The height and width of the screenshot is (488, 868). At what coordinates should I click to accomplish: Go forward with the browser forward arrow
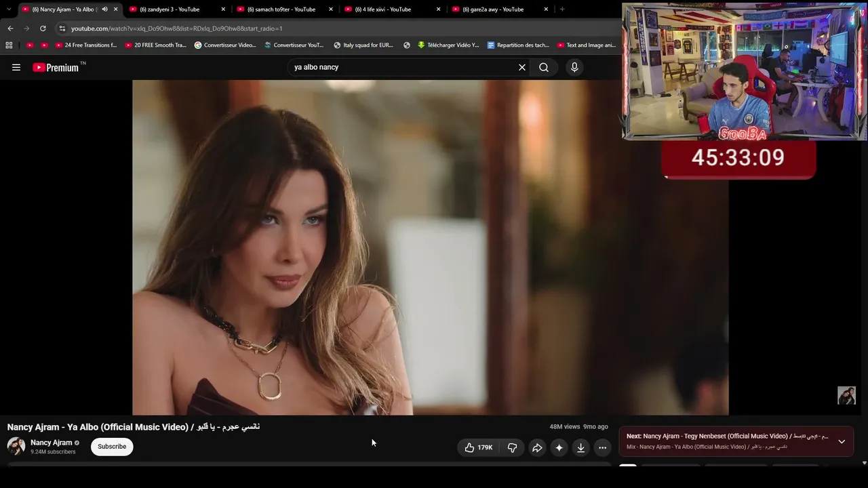coord(26,28)
